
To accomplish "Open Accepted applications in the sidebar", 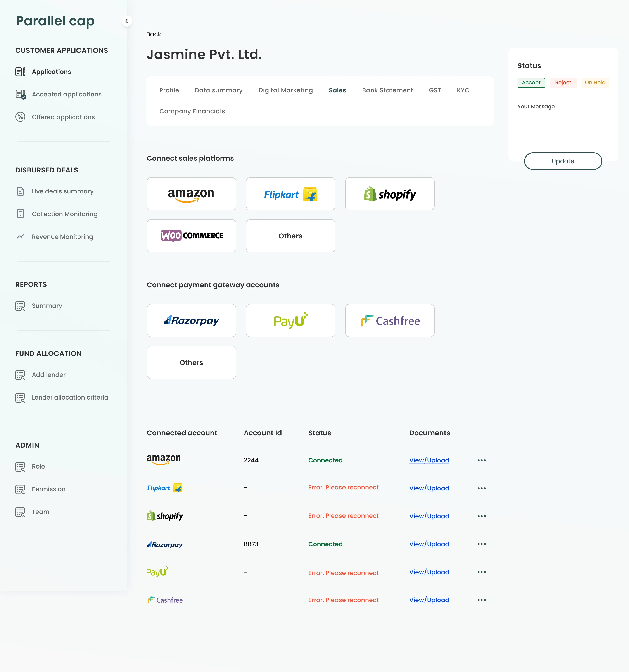I will click(x=67, y=94).
